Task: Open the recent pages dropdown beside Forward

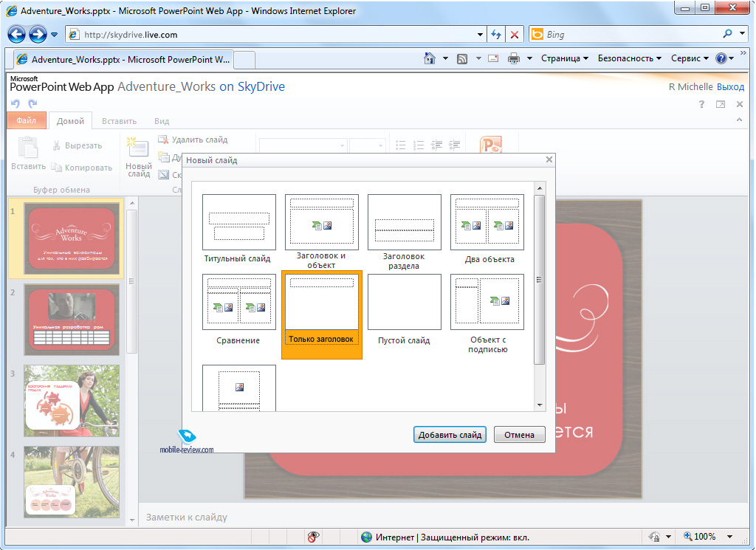Action: (x=54, y=35)
